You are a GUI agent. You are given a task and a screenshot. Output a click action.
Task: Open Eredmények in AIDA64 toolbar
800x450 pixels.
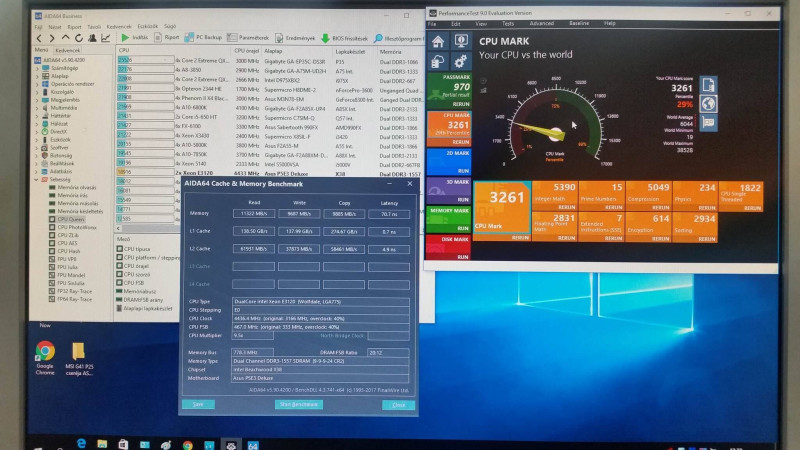(295, 38)
